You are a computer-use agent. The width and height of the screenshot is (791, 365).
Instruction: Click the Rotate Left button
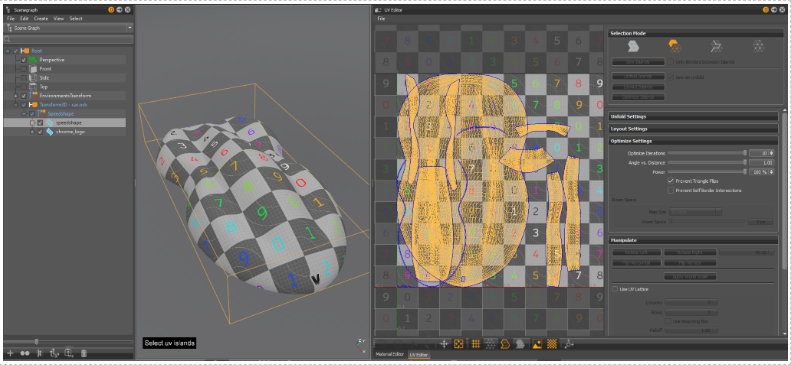[x=637, y=252]
